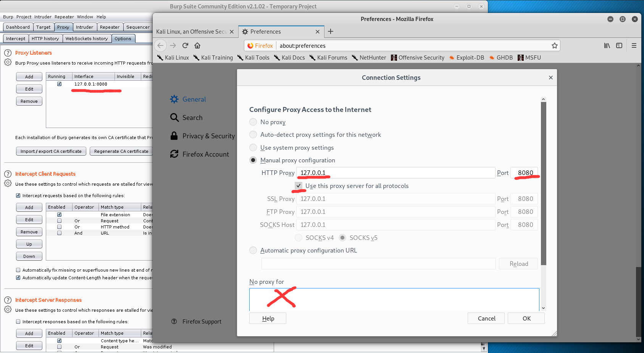Toggle Automatically fix missing new lines checkbox
Image resolution: width=644 pixels, height=353 pixels.
[18, 270]
